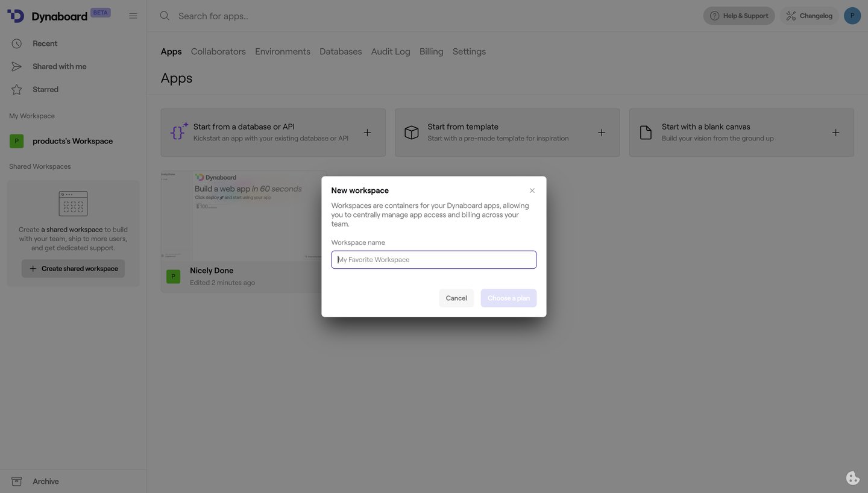Open the Archive via box icon
Screen dimensions: 868x493
click(x=17, y=481)
